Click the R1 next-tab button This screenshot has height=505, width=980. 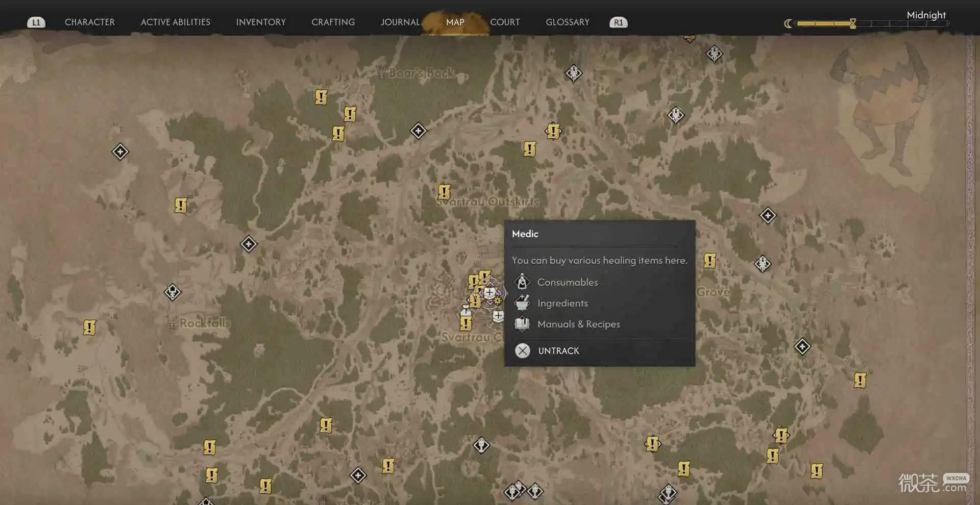(619, 22)
